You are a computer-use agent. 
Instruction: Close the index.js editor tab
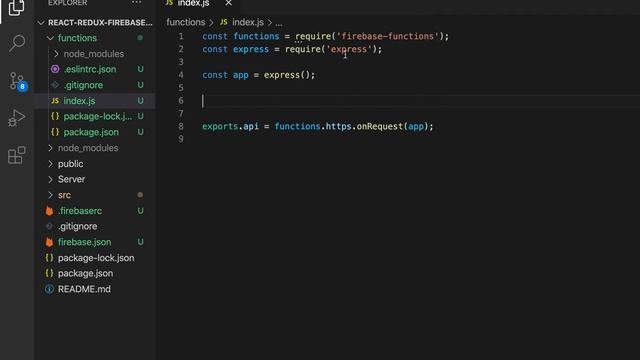coord(229,3)
